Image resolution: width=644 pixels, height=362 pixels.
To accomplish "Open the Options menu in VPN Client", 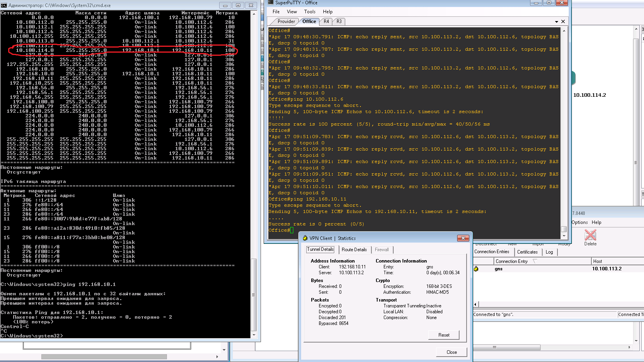I will tap(579, 222).
